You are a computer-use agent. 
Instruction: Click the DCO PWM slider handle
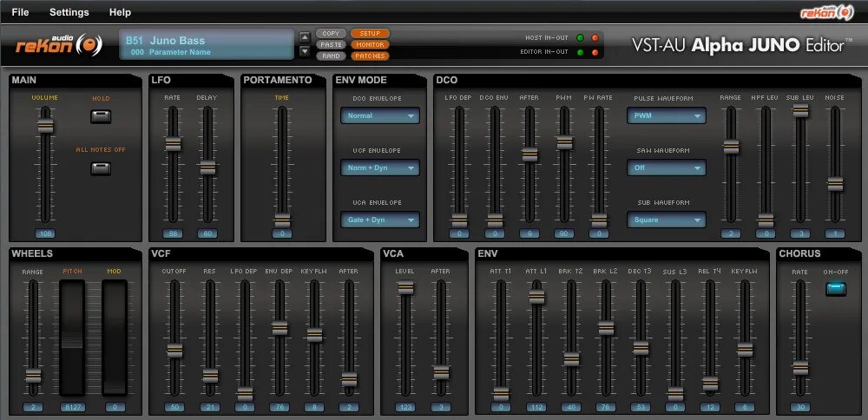point(565,142)
